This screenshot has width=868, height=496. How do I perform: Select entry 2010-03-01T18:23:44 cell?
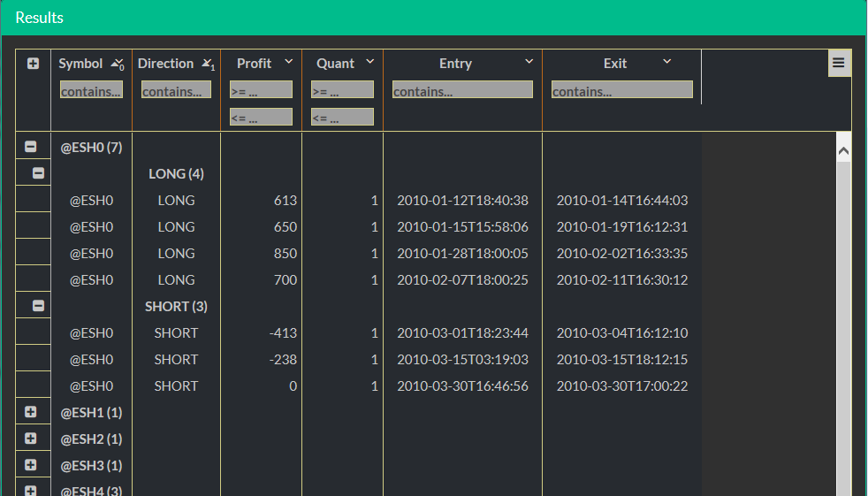pos(463,333)
